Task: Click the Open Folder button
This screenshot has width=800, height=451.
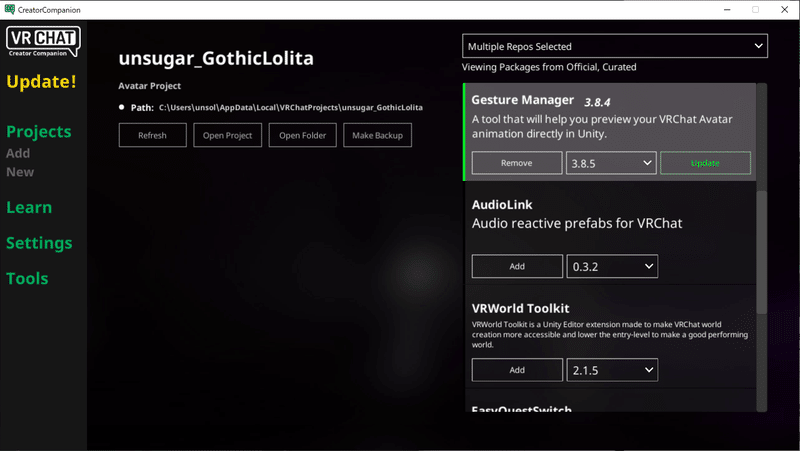Action: coord(303,135)
